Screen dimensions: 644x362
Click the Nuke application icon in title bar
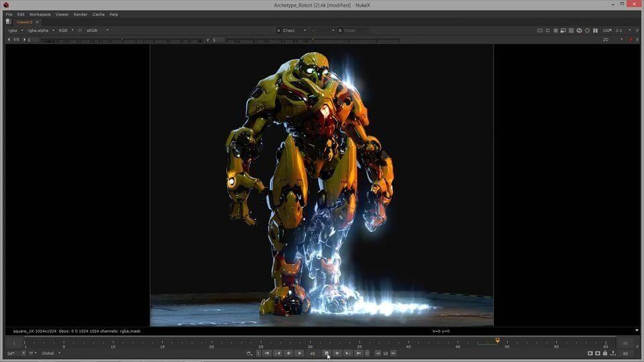point(6,5)
